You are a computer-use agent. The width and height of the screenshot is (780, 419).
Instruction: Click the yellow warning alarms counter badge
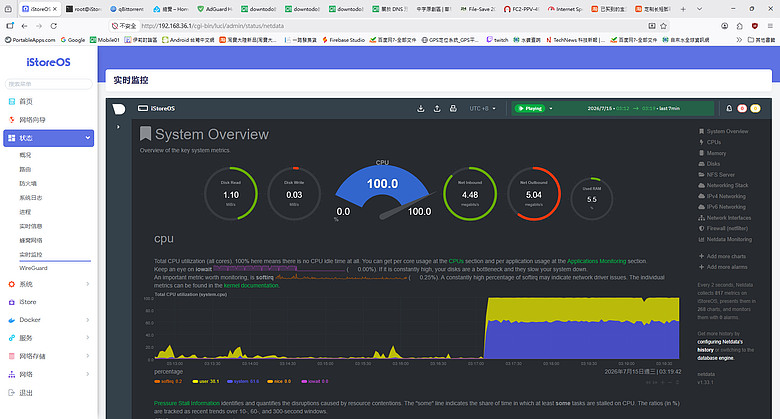click(755, 108)
